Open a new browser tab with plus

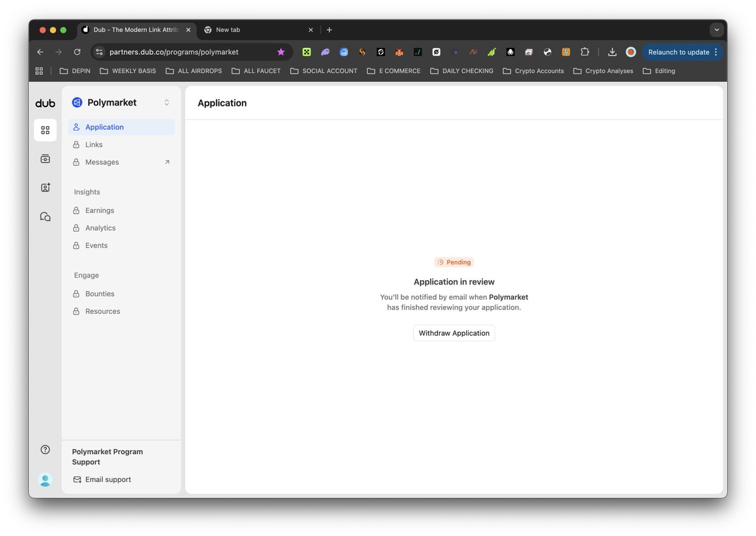point(329,30)
